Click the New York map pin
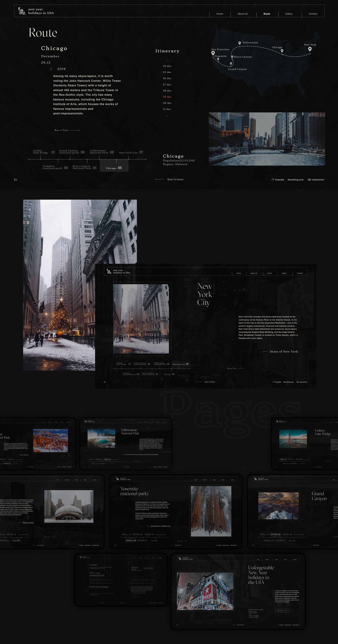The height and width of the screenshot is (644, 338). pos(310,49)
